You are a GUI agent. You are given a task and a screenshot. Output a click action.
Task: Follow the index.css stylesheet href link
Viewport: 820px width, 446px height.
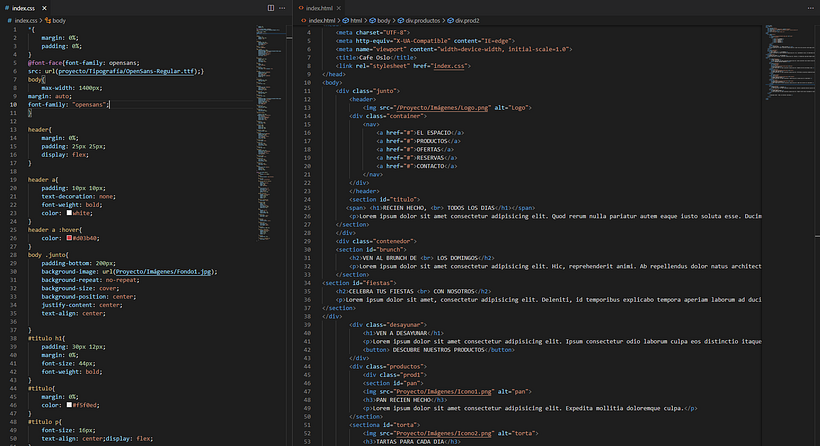449,66
